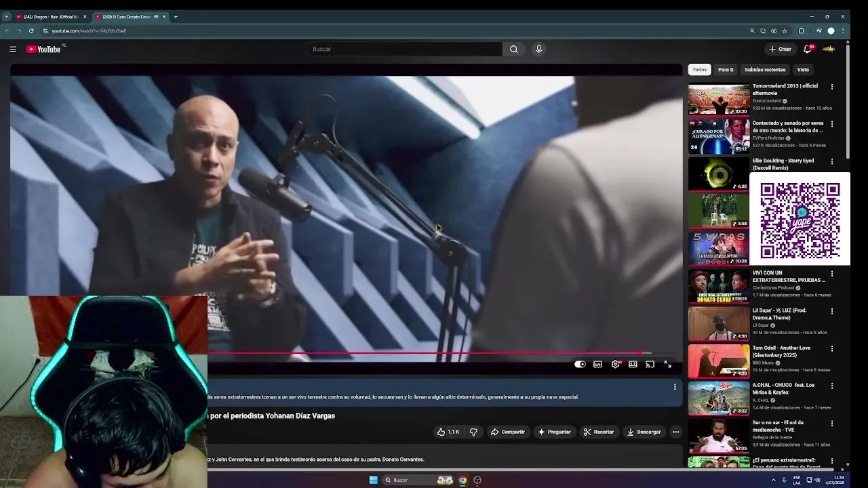Open the Chrome profile avatar
The width and height of the screenshot is (868, 488).
pyautogui.click(x=831, y=30)
